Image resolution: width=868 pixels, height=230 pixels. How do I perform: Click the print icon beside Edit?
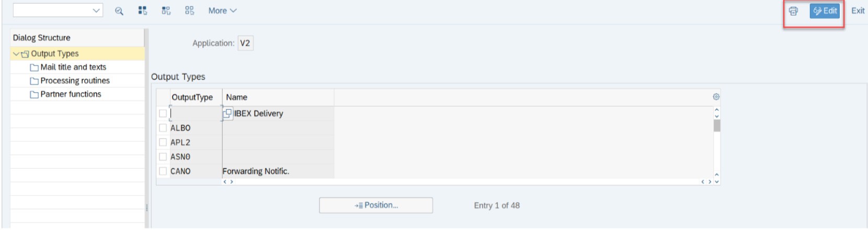[793, 11]
